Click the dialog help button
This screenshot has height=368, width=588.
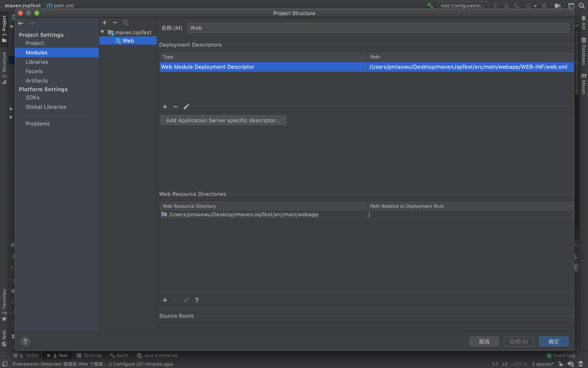click(x=25, y=341)
